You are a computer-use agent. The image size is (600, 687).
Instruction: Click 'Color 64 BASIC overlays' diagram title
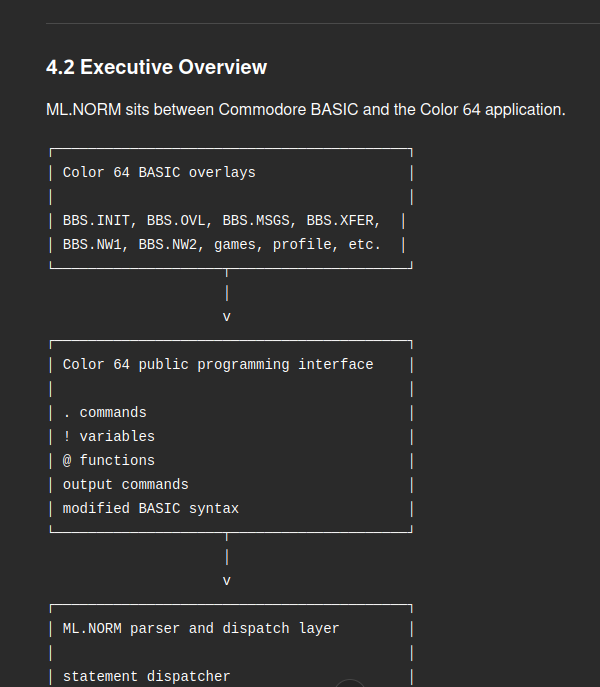[159, 173]
